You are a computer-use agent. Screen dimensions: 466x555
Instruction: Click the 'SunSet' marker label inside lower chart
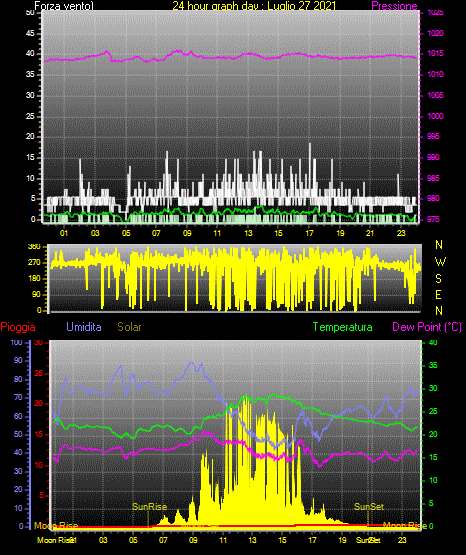point(369,507)
